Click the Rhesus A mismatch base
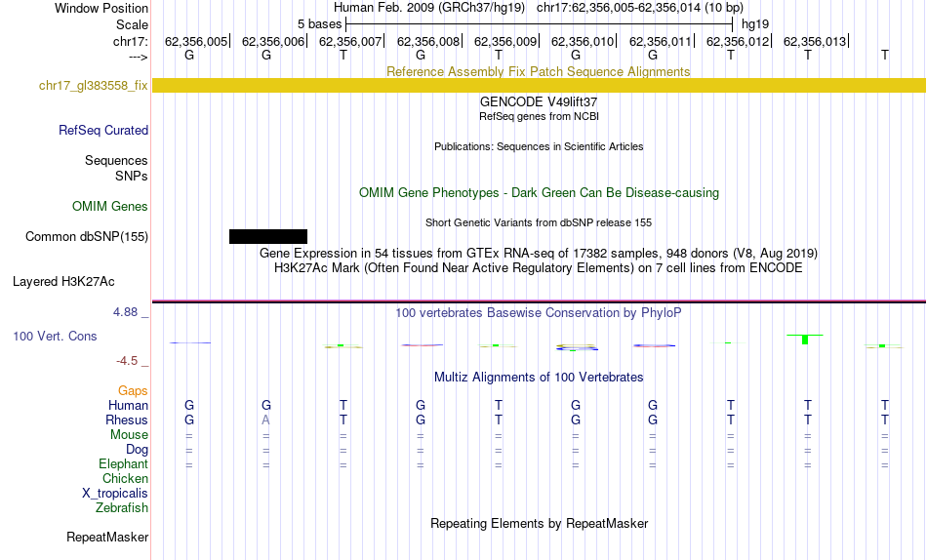Viewport: 927px width, 560px height. tap(266, 420)
